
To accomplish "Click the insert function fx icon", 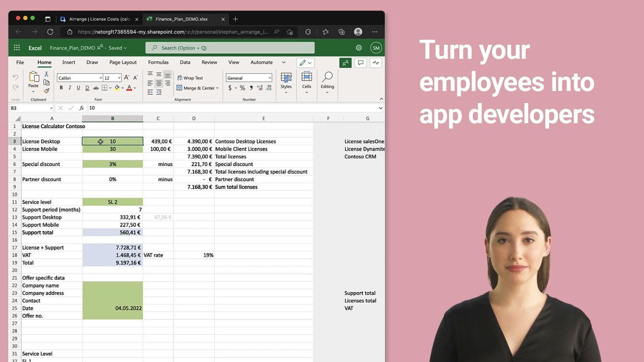I will coord(81,108).
